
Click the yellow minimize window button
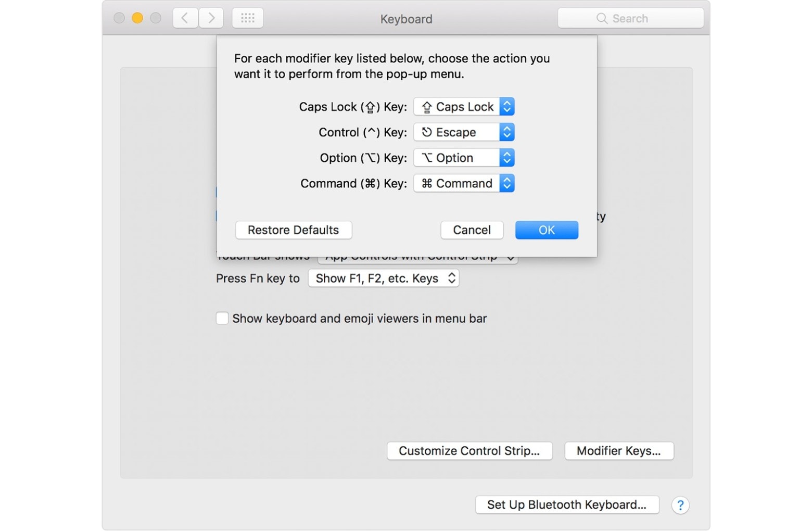(x=137, y=17)
